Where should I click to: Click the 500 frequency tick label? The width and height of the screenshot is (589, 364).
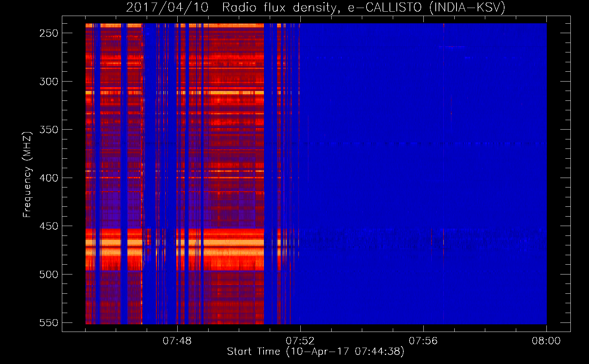(49, 274)
